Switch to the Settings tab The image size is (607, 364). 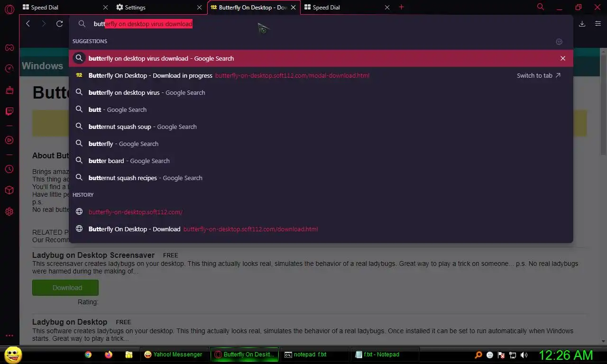coord(159,8)
